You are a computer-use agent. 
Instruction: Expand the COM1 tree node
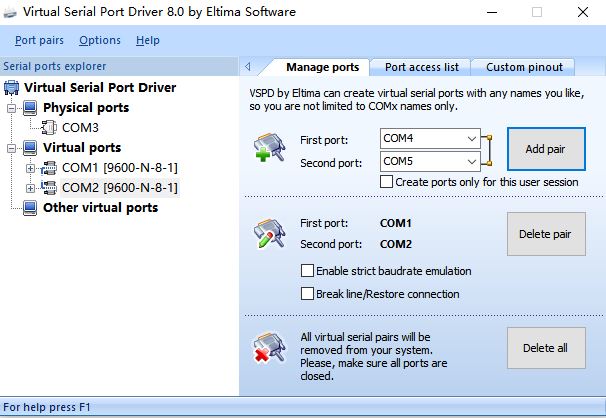pos(30,168)
